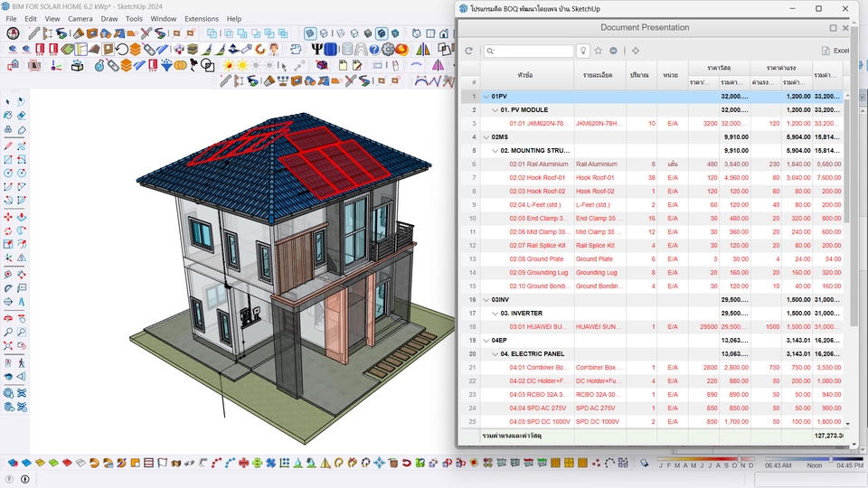The height and width of the screenshot is (488, 868).
Task: Click the blue help question mark icon
Action: pos(374,50)
